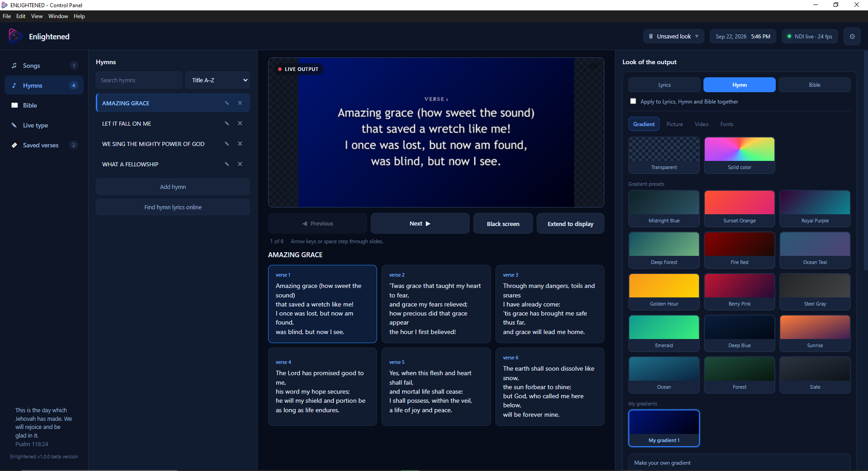Select WHAT A FELLOWSHIP hymn
The height and width of the screenshot is (471, 868).
173,164
